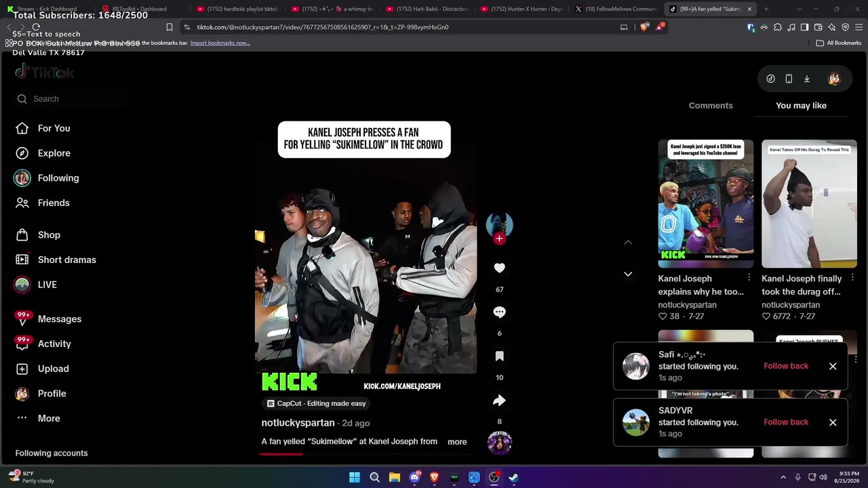Open the LIVE section
868x488 pixels.
pos(47,285)
